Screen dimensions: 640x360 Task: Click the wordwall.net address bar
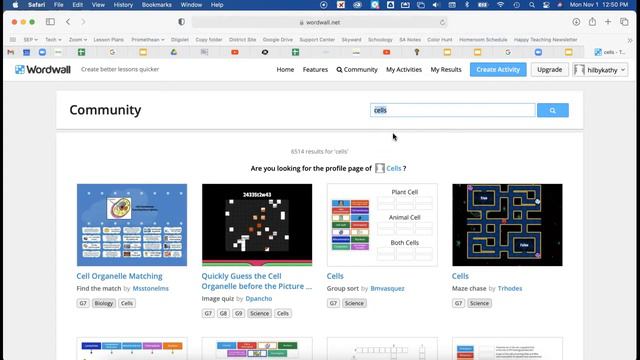click(x=320, y=22)
